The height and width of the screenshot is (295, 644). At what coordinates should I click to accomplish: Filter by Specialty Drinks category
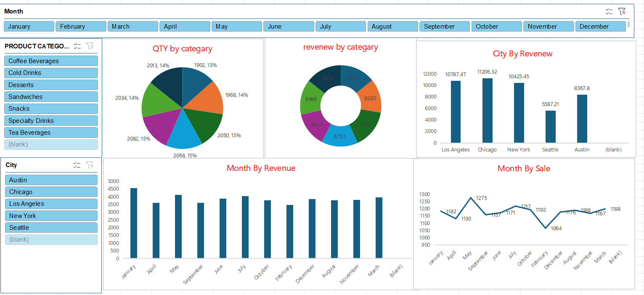51,121
